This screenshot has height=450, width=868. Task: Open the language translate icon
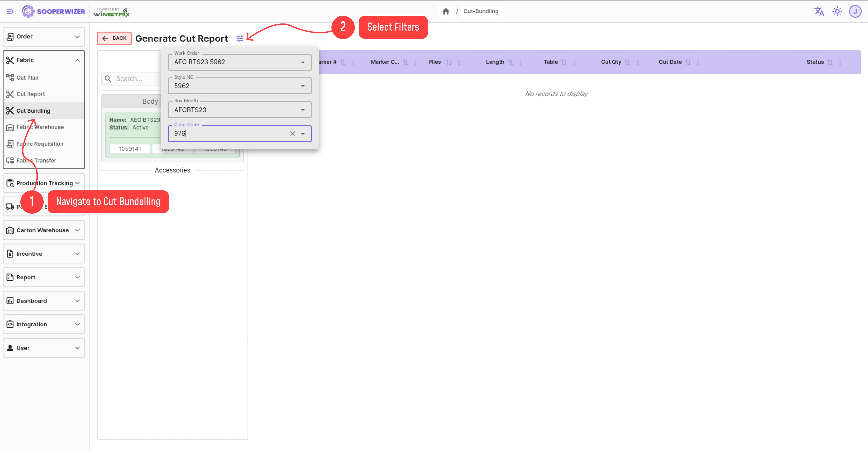(x=819, y=11)
